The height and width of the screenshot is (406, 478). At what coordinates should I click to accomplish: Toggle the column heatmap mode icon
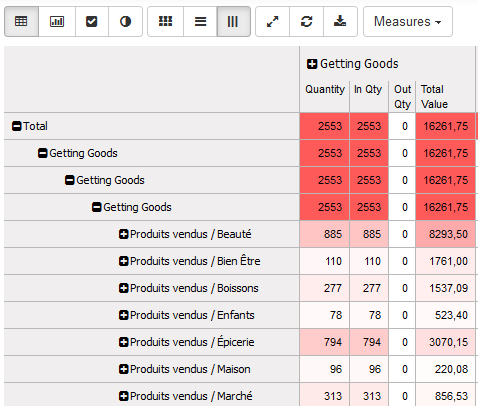pos(233,21)
